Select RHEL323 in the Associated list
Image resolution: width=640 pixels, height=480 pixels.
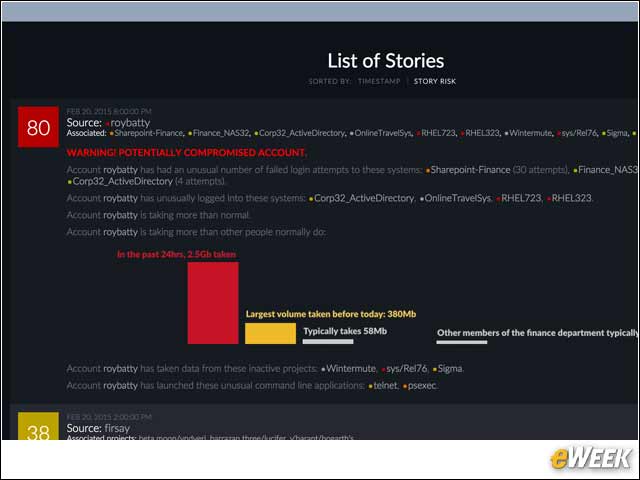(482, 133)
